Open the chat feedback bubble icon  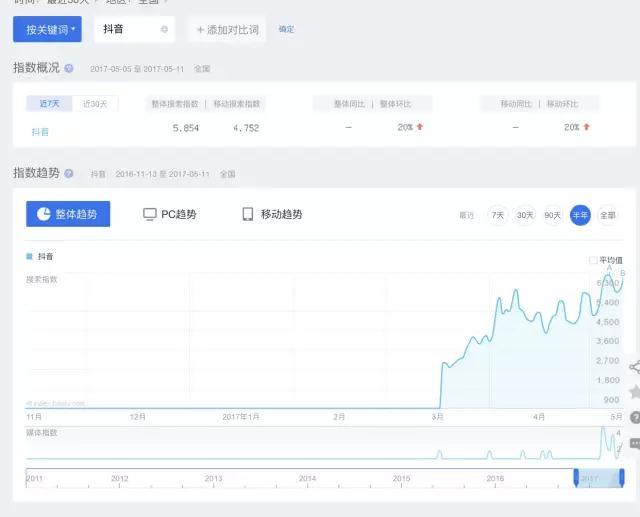point(634,442)
